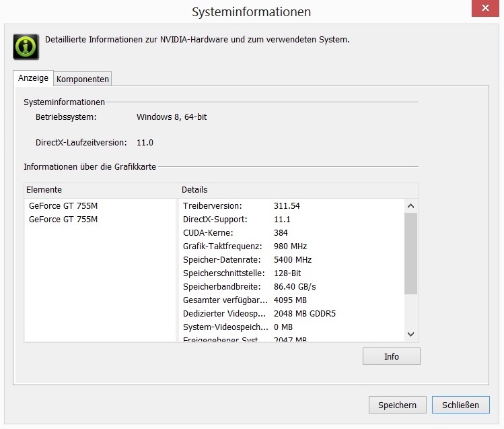Click the Info button
The width and height of the screenshot is (504, 429).
pos(391,356)
